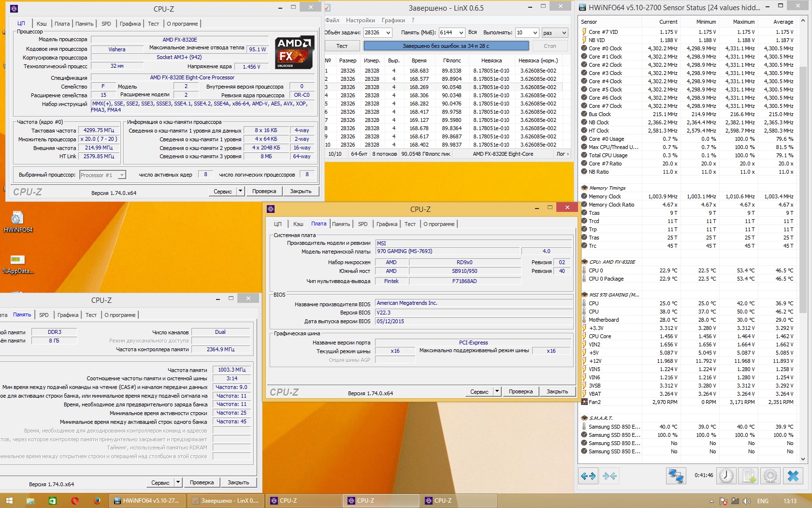Switch to Кэш tab in CPU-Z processor window
This screenshot has width=812, height=508.
(42, 24)
